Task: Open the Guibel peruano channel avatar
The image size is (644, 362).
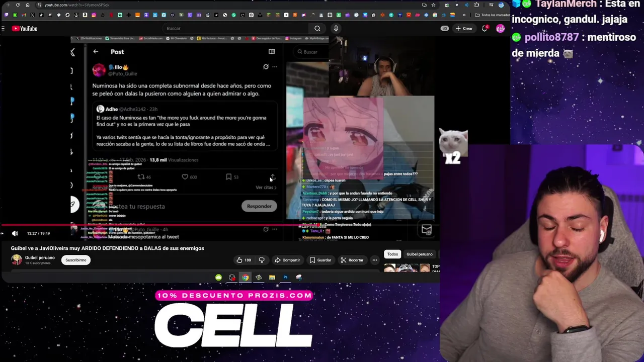Action: (x=17, y=260)
